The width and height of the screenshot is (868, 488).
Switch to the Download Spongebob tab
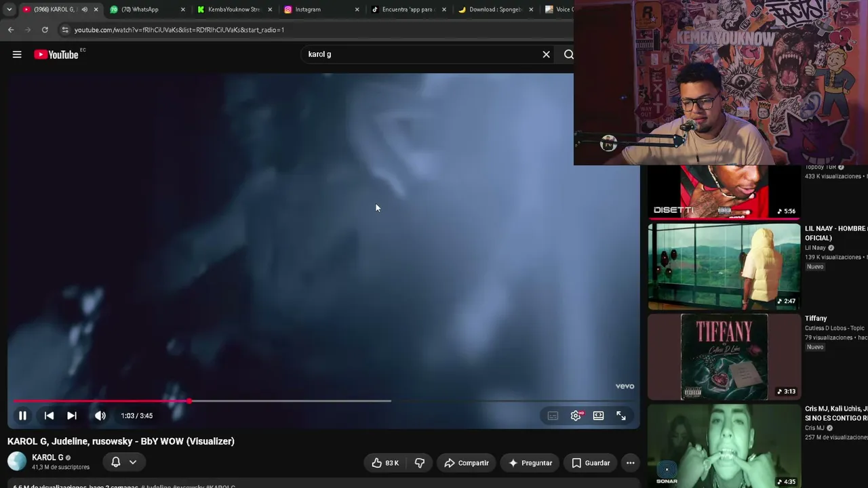coord(495,9)
